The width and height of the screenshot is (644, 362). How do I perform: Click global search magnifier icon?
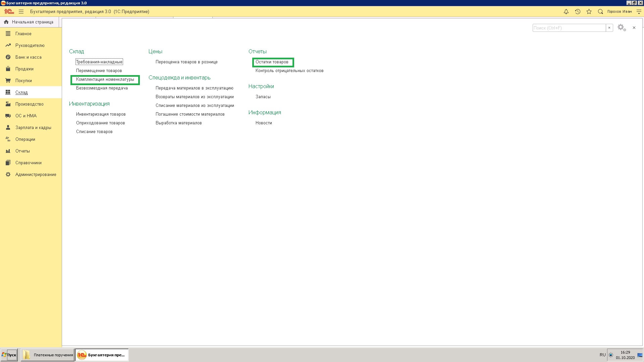[600, 11]
